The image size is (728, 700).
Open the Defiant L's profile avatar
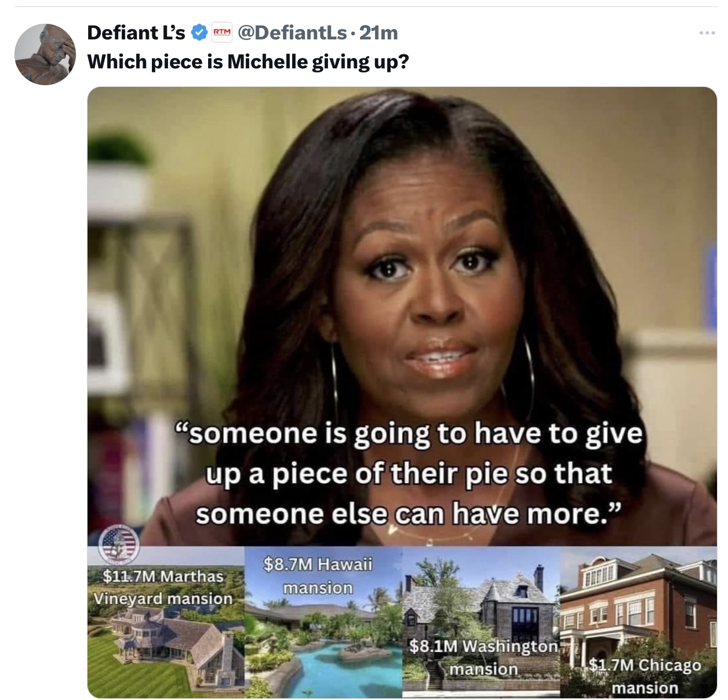(x=45, y=54)
